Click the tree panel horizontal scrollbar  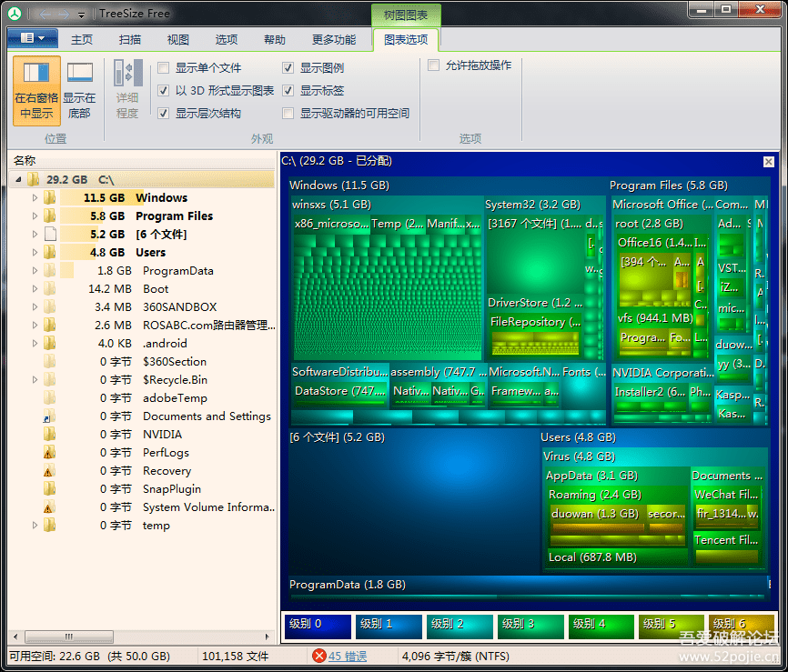pyautogui.click(x=68, y=637)
